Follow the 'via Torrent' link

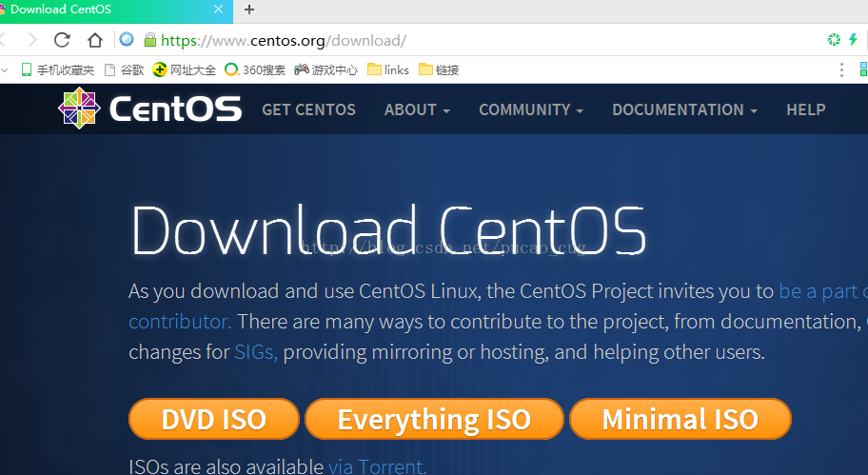(377, 466)
